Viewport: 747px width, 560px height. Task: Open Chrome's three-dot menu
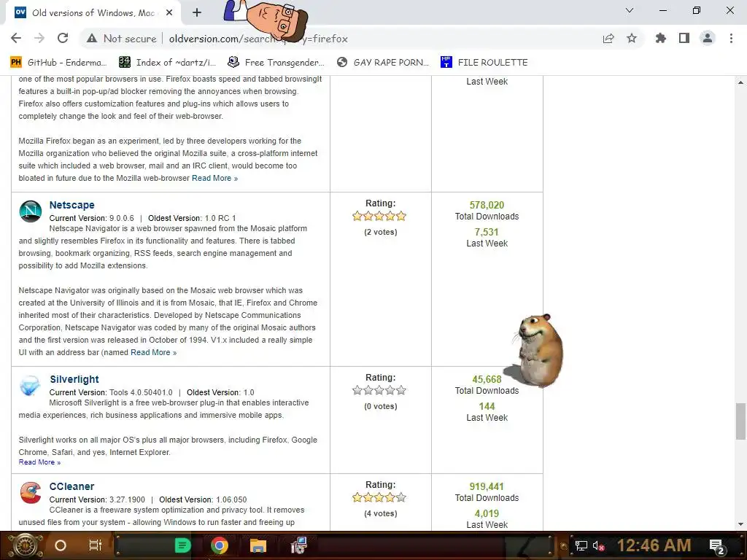731,39
